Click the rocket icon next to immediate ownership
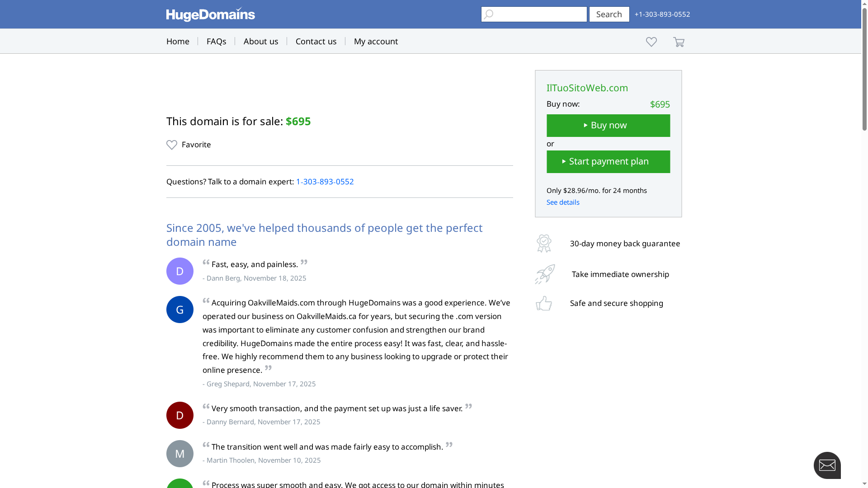This screenshot has width=868, height=488. (544, 274)
